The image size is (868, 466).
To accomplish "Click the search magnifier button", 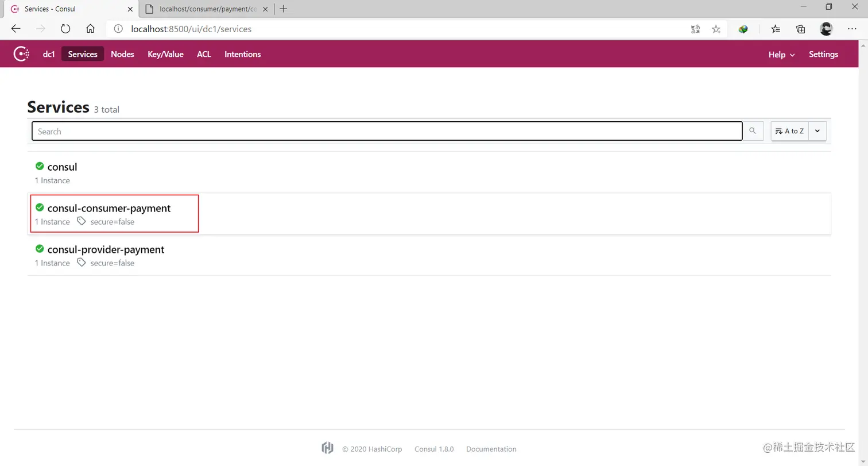I will 753,131.
